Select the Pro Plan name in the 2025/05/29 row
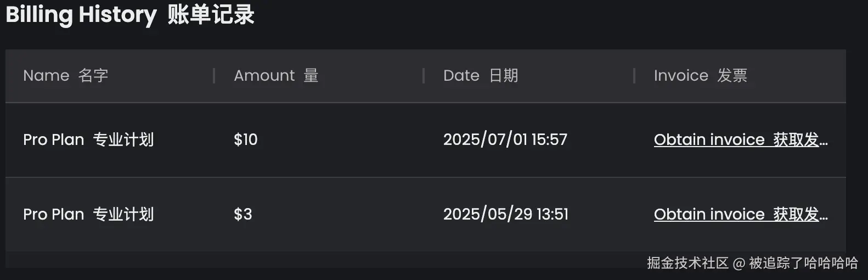Viewport: 868px width, 280px height. click(x=88, y=215)
